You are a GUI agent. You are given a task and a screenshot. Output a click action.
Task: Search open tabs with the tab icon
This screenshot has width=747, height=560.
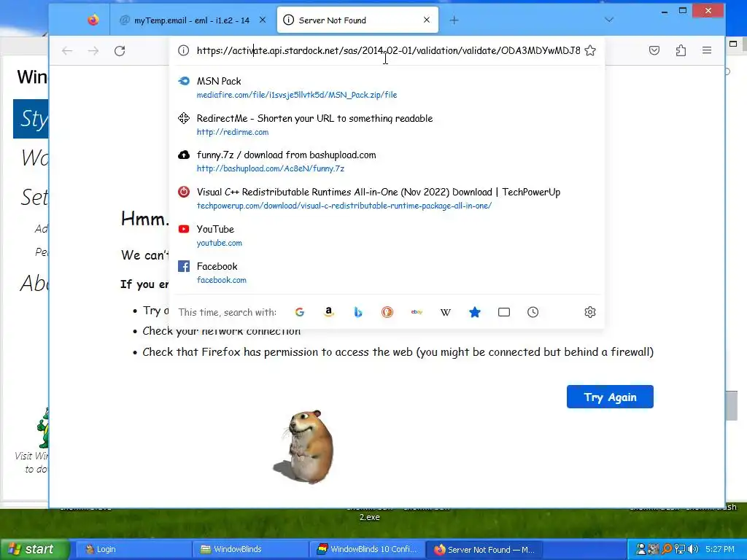504,312
